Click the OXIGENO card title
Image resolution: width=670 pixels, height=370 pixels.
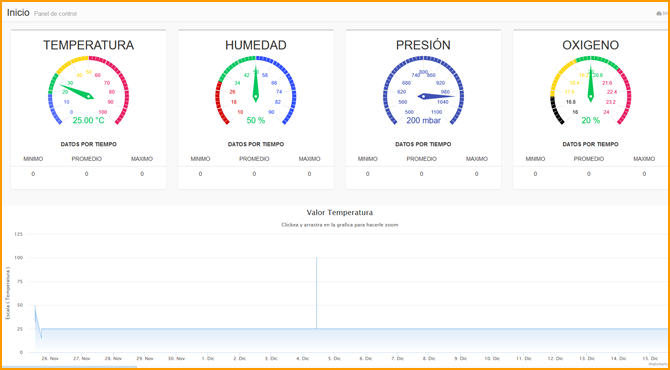[591, 45]
